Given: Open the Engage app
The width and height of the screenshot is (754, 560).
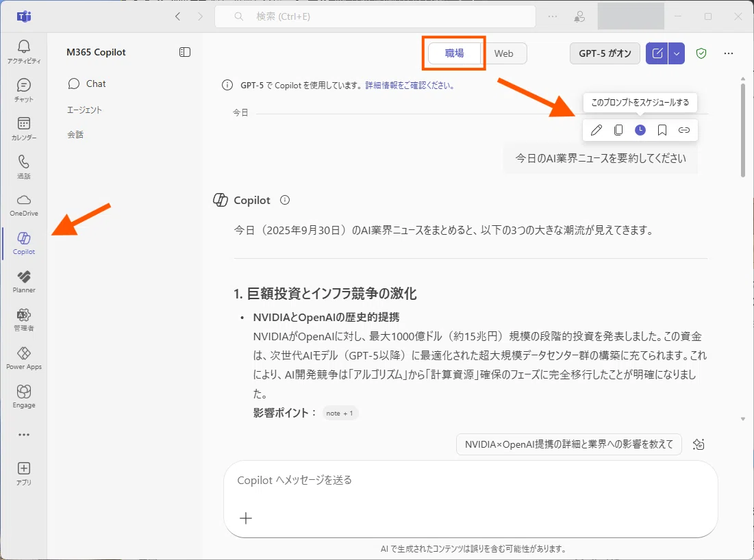Looking at the screenshot, I should (x=23, y=397).
